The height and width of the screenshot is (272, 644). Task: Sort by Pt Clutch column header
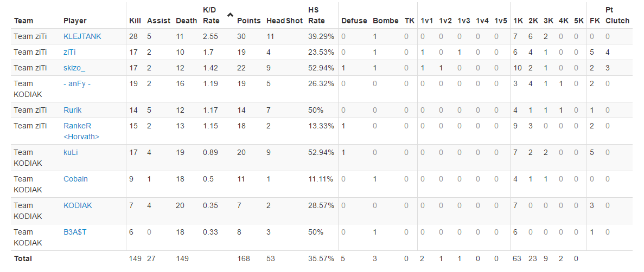617,15
